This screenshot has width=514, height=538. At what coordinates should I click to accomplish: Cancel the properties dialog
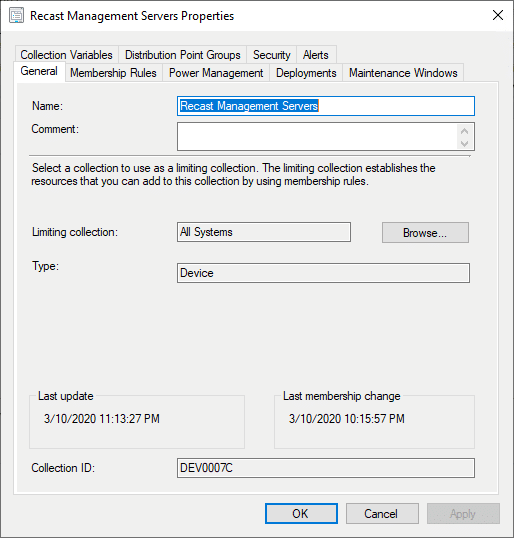click(x=382, y=514)
